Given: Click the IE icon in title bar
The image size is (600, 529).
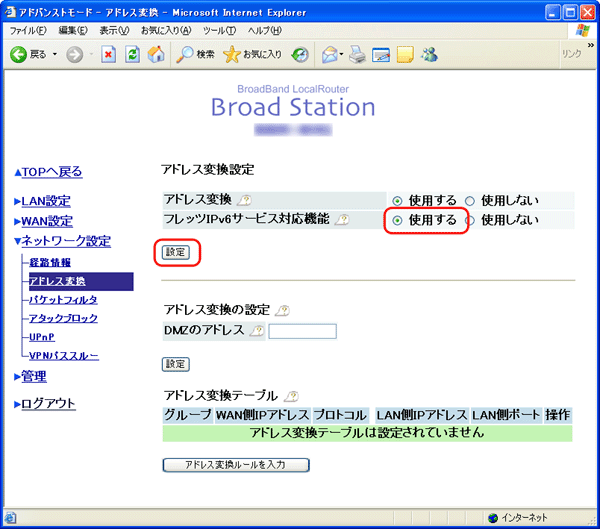Looking at the screenshot, I should pyautogui.click(x=10, y=12).
